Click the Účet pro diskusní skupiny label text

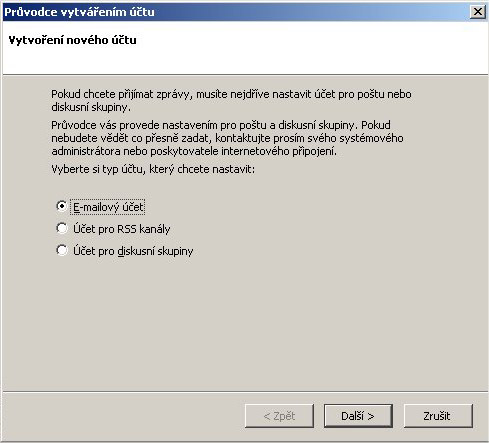coord(133,251)
